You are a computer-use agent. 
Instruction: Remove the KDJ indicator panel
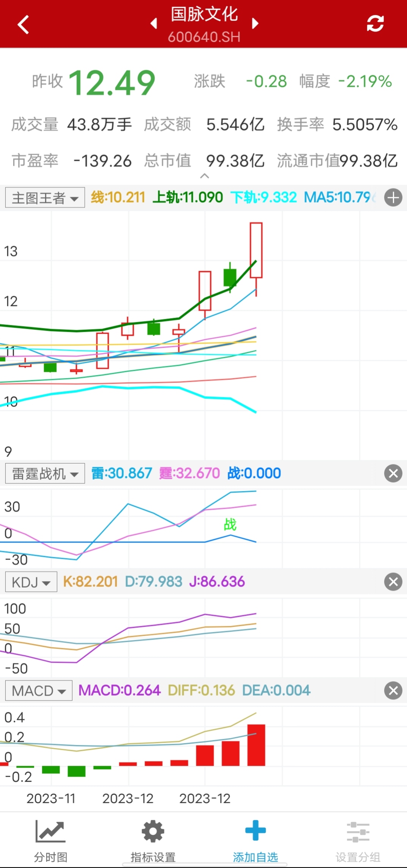click(x=393, y=582)
